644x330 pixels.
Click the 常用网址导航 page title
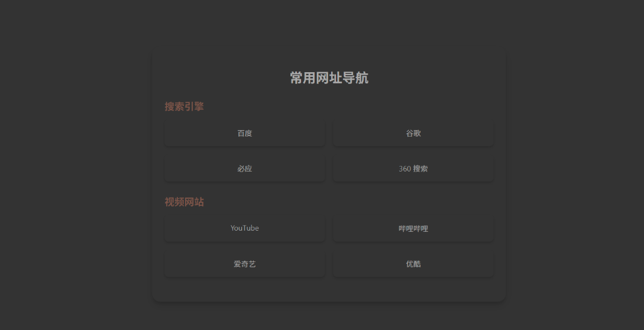(x=329, y=77)
